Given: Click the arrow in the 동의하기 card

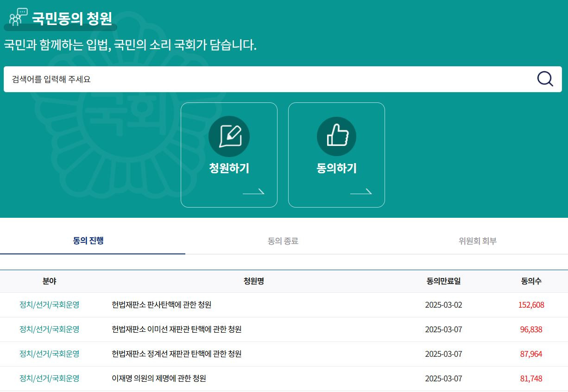Looking at the screenshot, I should point(361,191).
